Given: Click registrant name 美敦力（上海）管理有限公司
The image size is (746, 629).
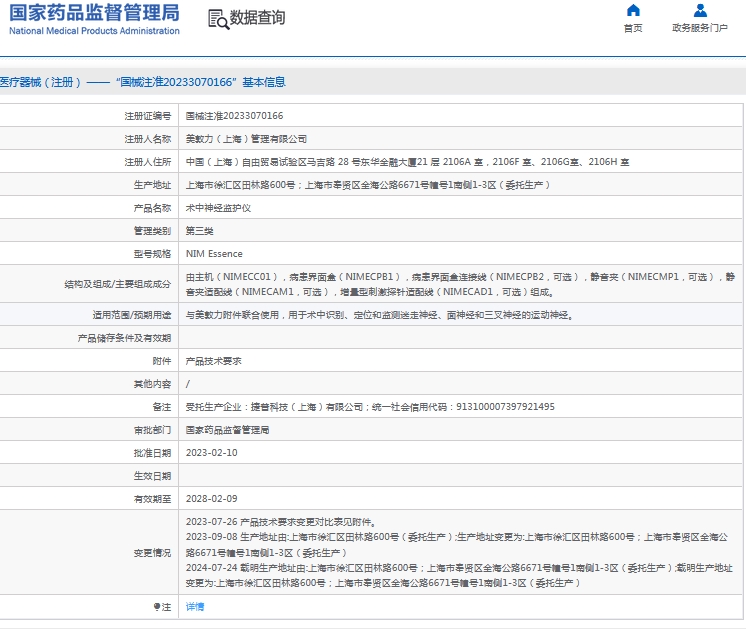Looking at the screenshot, I should 246,139.
